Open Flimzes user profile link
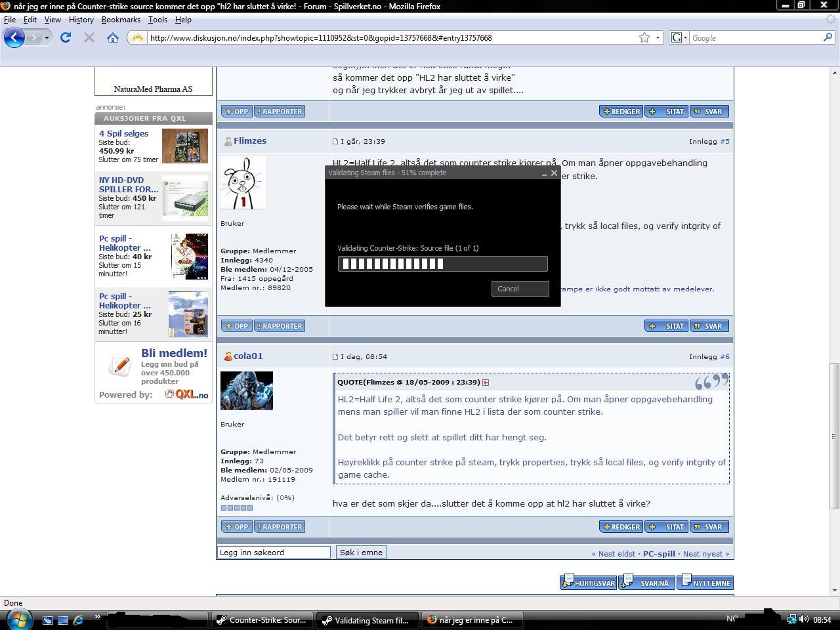Screen dimensions: 840x630 [249, 140]
